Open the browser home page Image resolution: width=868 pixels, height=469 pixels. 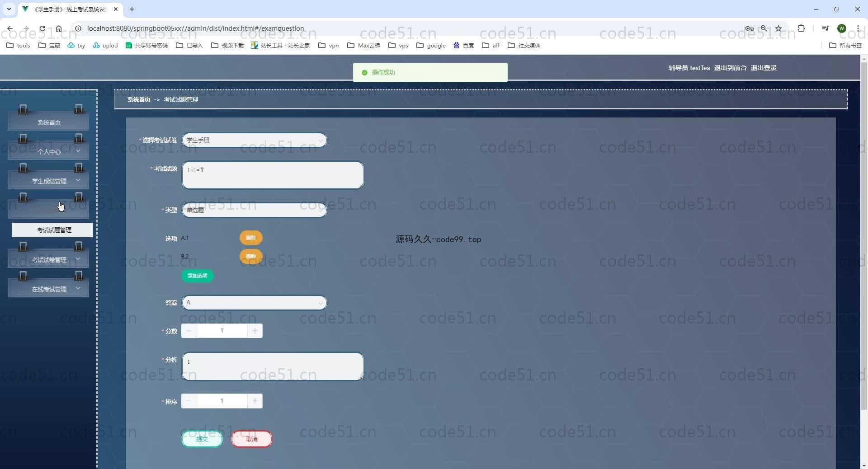[59, 28]
